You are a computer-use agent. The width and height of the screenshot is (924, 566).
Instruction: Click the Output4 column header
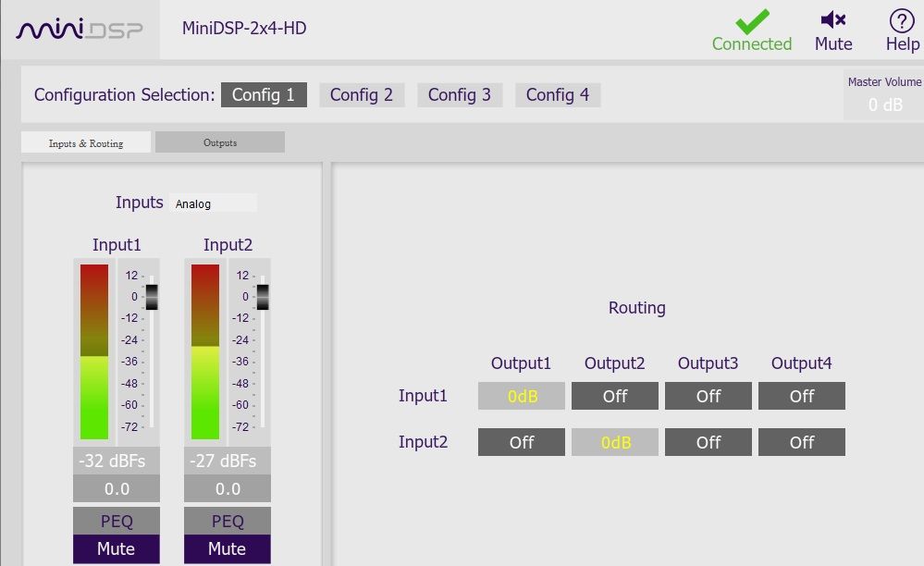pyautogui.click(x=801, y=363)
